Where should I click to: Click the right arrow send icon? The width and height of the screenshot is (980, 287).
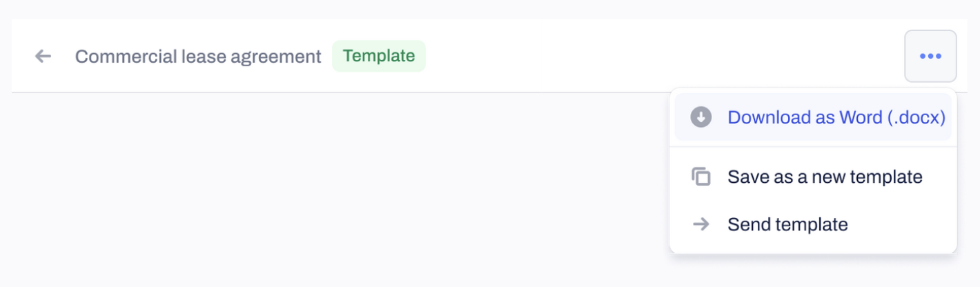(x=701, y=224)
